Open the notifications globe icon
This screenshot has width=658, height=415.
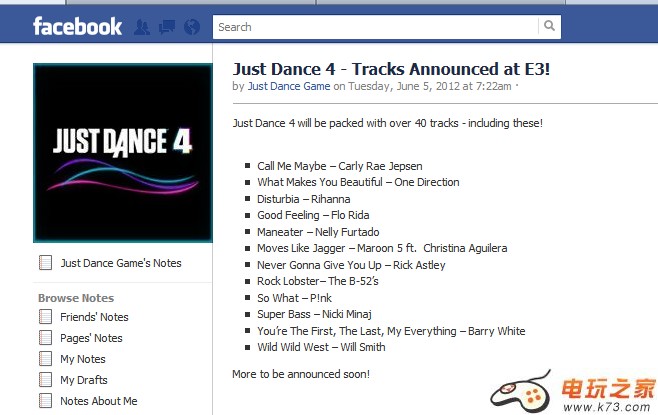pos(192,27)
